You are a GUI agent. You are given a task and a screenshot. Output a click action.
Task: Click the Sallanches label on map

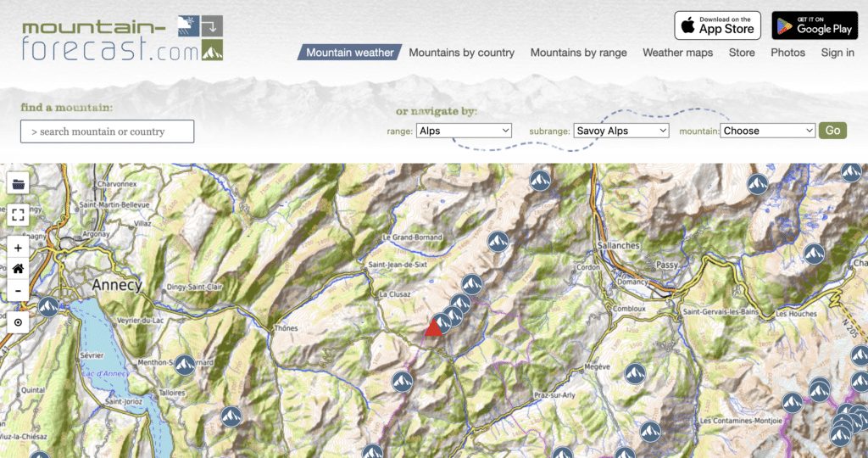(x=618, y=245)
